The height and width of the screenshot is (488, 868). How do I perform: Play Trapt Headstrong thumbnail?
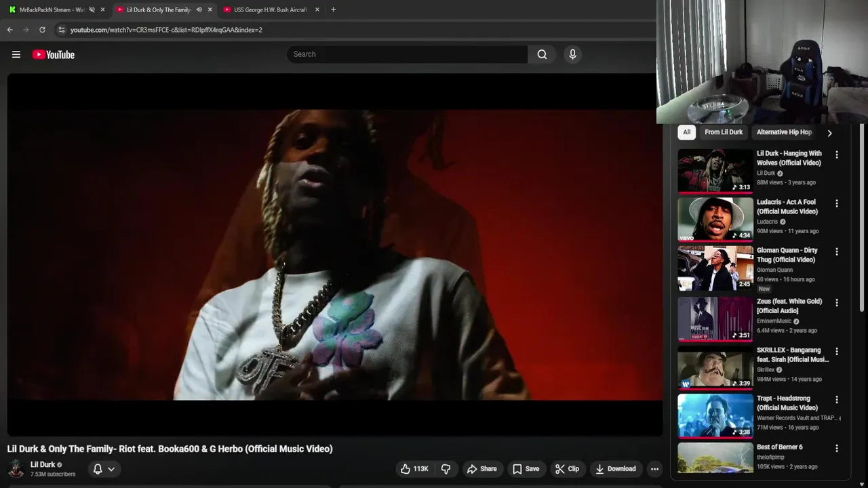click(x=715, y=415)
